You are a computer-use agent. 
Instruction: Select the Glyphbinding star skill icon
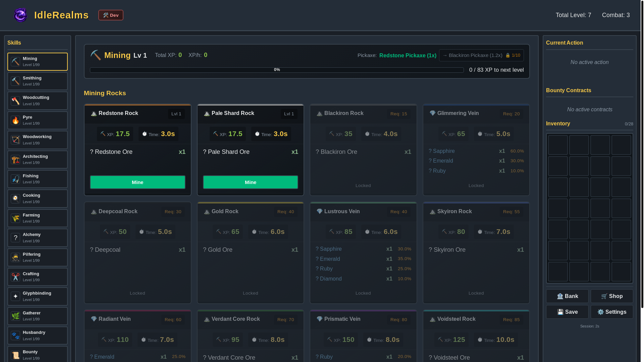[15, 296]
